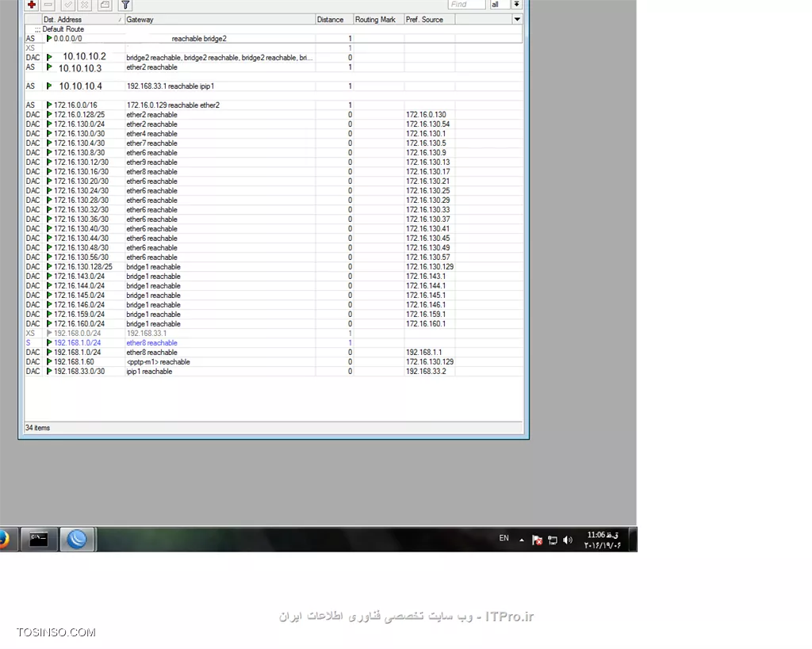Image resolution: width=812 pixels, height=649 pixels.
Task: Select the 172.16.130.0/24 route row
Action: pyautogui.click(x=274, y=124)
